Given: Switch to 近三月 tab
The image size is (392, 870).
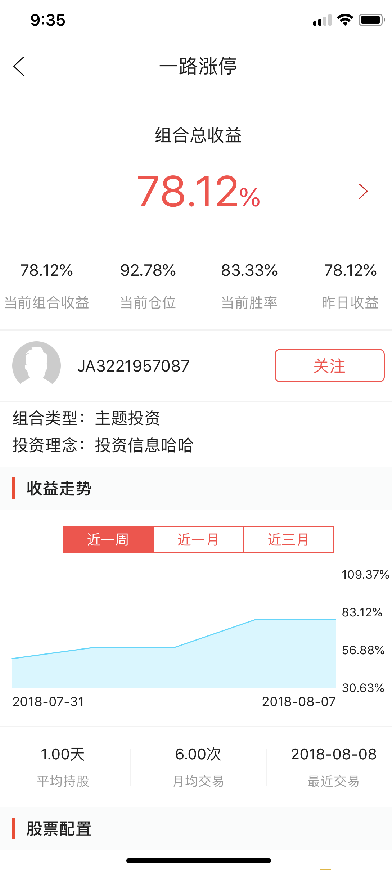Looking at the screenshot, I should (x=288, y=539).
